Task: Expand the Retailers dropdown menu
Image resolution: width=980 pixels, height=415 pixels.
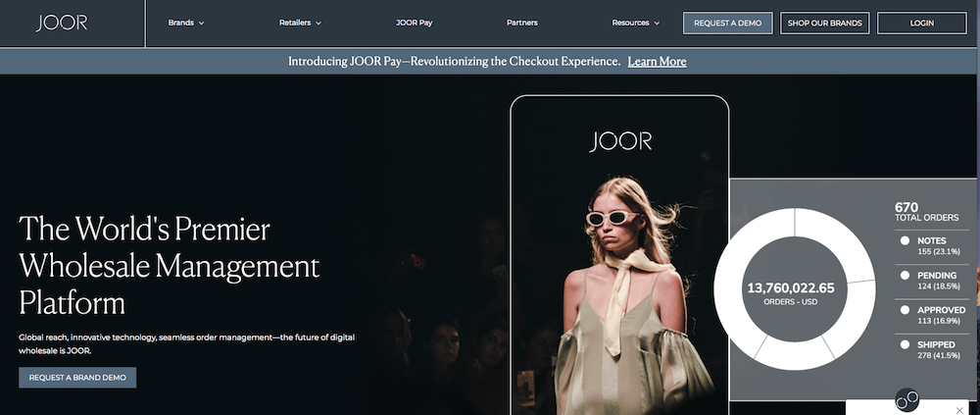Action: [300, 23]
